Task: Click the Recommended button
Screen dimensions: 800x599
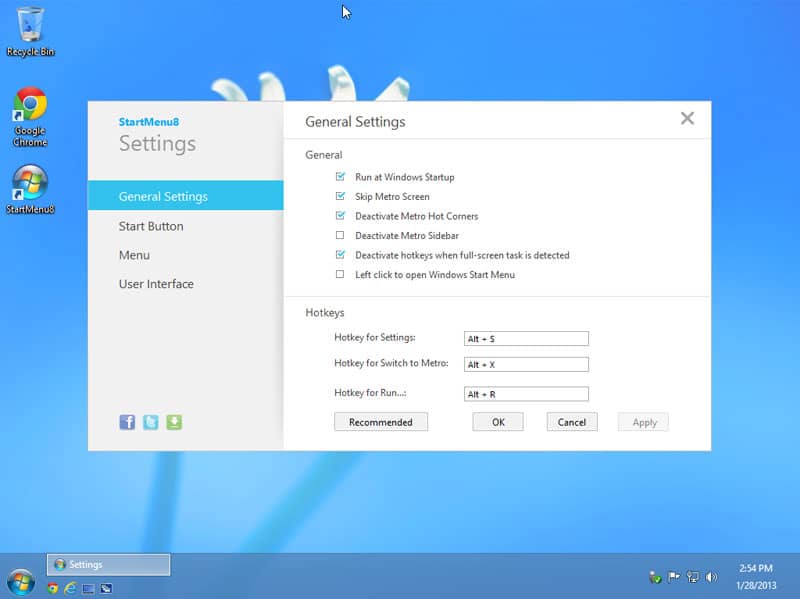Action: (381, 422)
